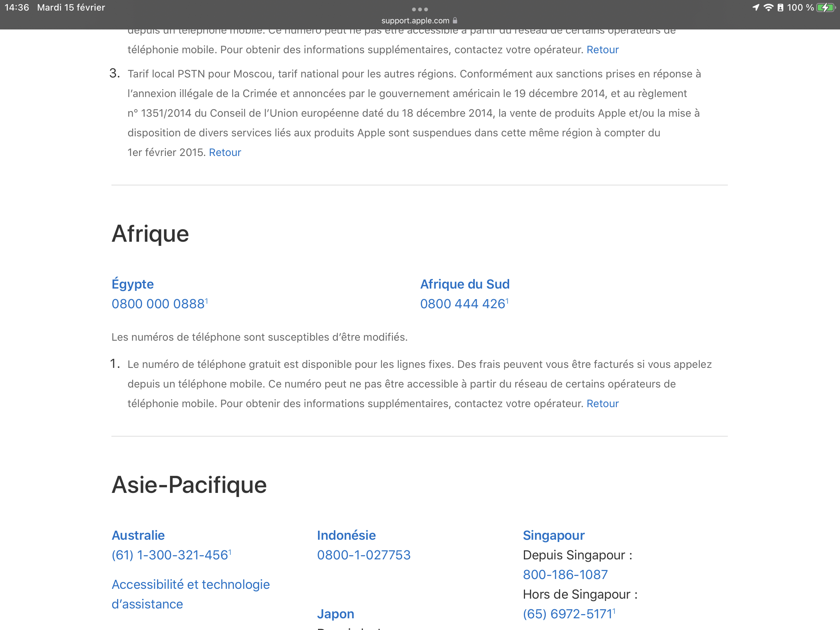Call Singapore number 800-186-1087
This screenshot has height=630, width=840.
pos(565,574)
